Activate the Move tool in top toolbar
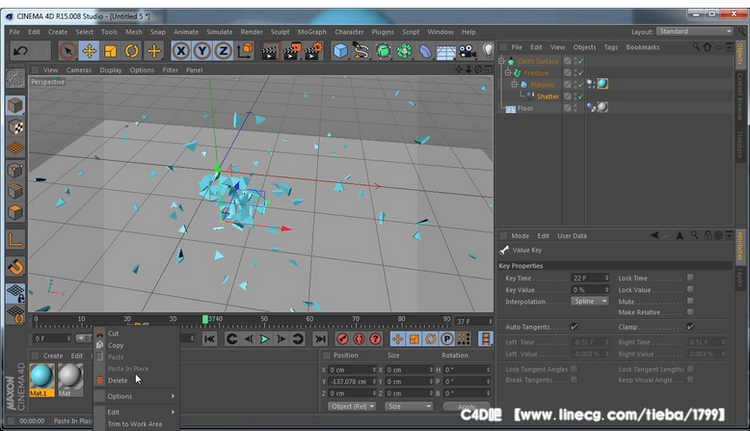The height and width of the screenshot is (431, 750). click(89, 51)
